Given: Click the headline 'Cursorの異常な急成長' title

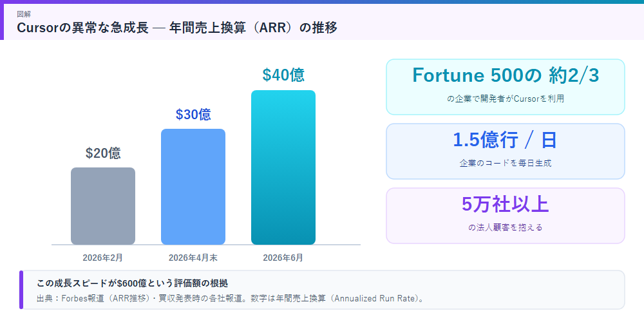Looking at the screenshot, I should [x=177, y=28].
